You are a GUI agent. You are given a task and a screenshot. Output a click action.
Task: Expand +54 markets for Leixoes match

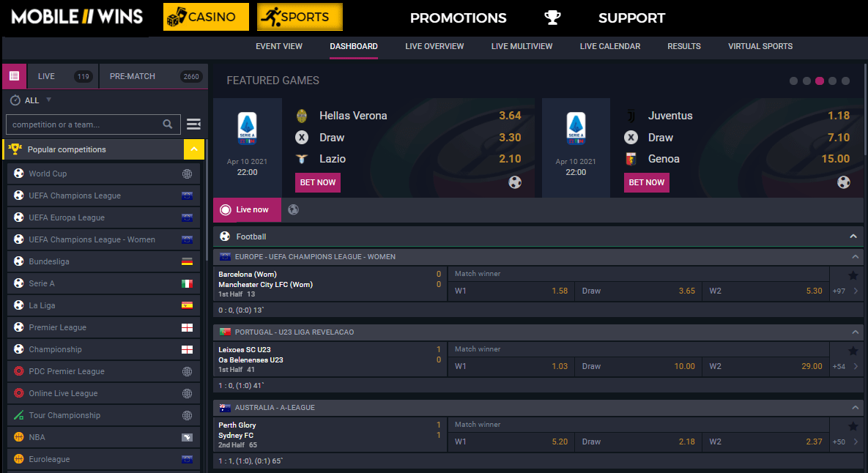point(845,366)
